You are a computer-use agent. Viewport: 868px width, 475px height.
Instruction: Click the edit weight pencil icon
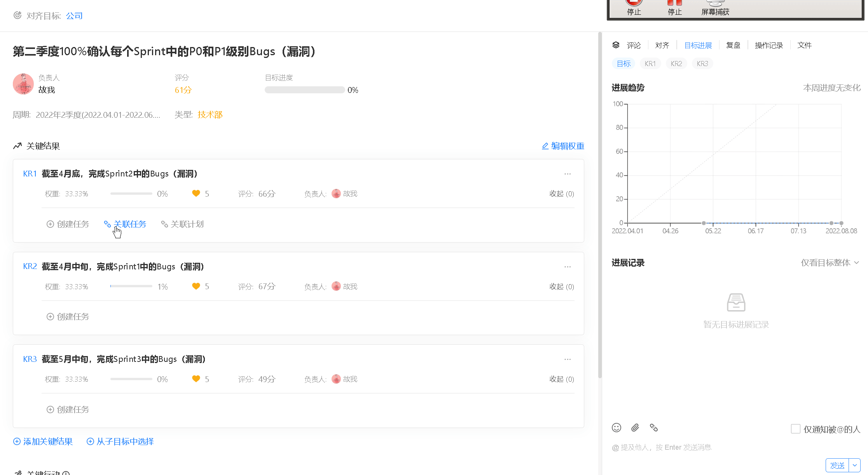[545, 146]
